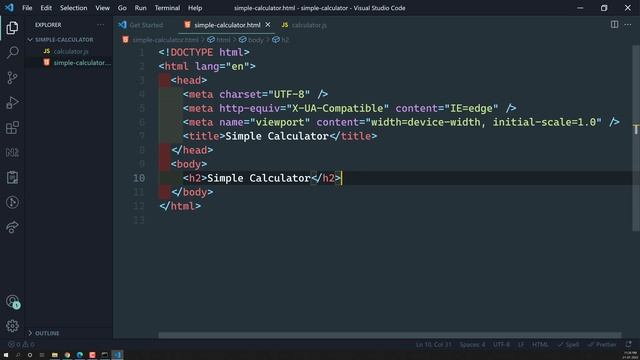The height and width of the screenshot is (360, 640).
Task: Place cursor in title Simple Calculator text
Action: point(277,136)
